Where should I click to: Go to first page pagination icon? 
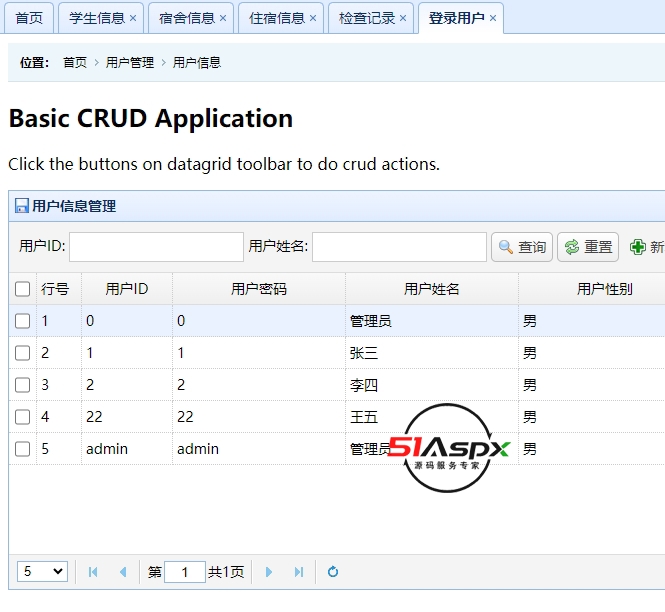point(93,572)
